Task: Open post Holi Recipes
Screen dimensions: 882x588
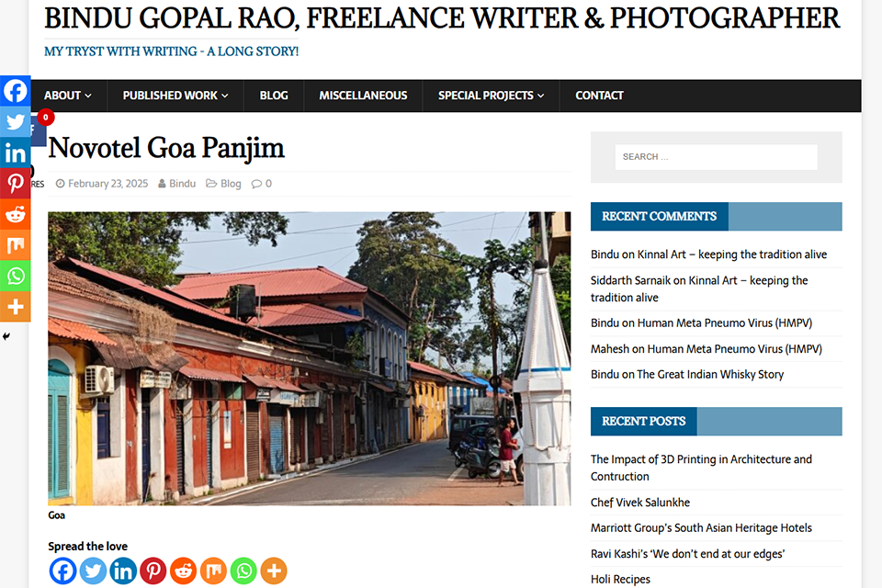Action: click(x=620, y=579)
